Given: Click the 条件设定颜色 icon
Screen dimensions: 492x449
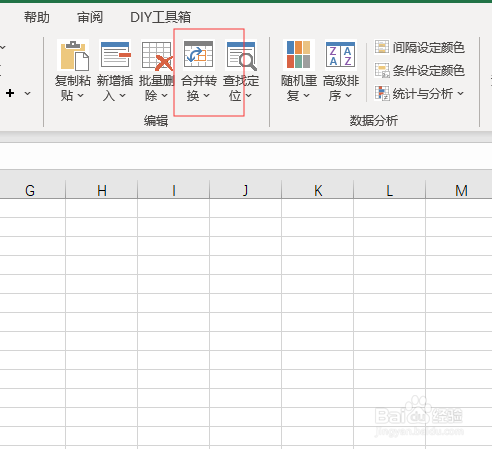Looking at the screenshot, I should (x=382, y=70).
